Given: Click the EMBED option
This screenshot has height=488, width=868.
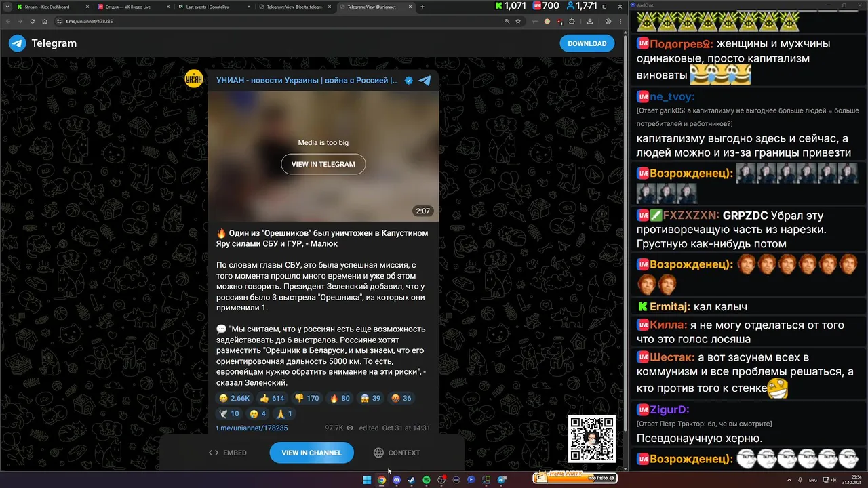Looking at the screenshot, I should 228,453.
